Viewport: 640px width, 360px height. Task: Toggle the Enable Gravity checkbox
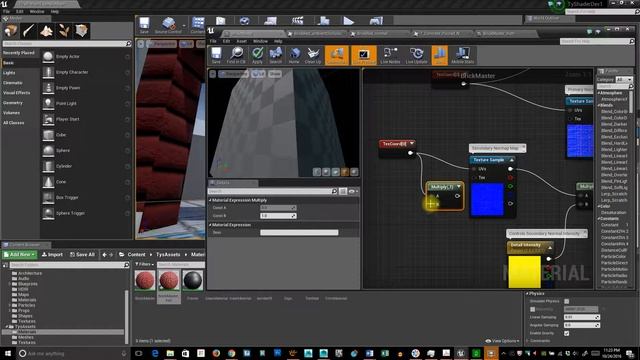pyautogui.click(x=567, y=333)
